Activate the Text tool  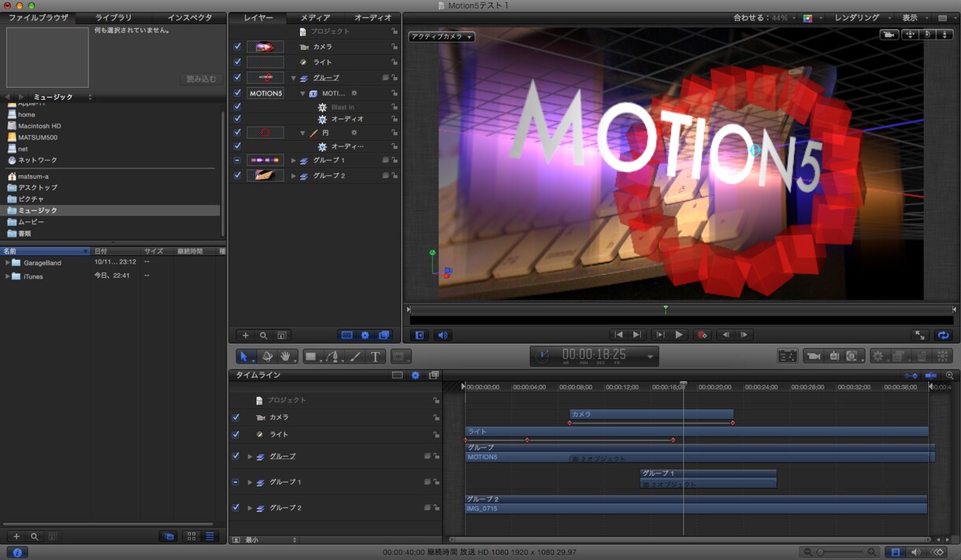tap(376, 357)
